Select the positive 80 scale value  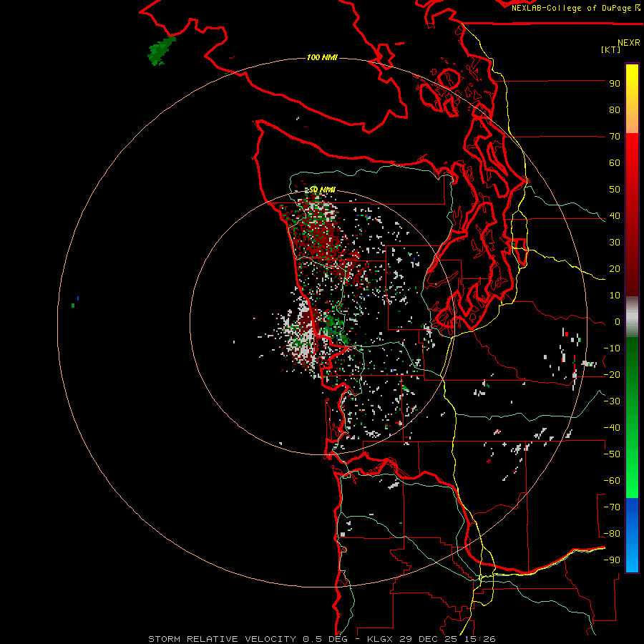click(x=615, y=110)
